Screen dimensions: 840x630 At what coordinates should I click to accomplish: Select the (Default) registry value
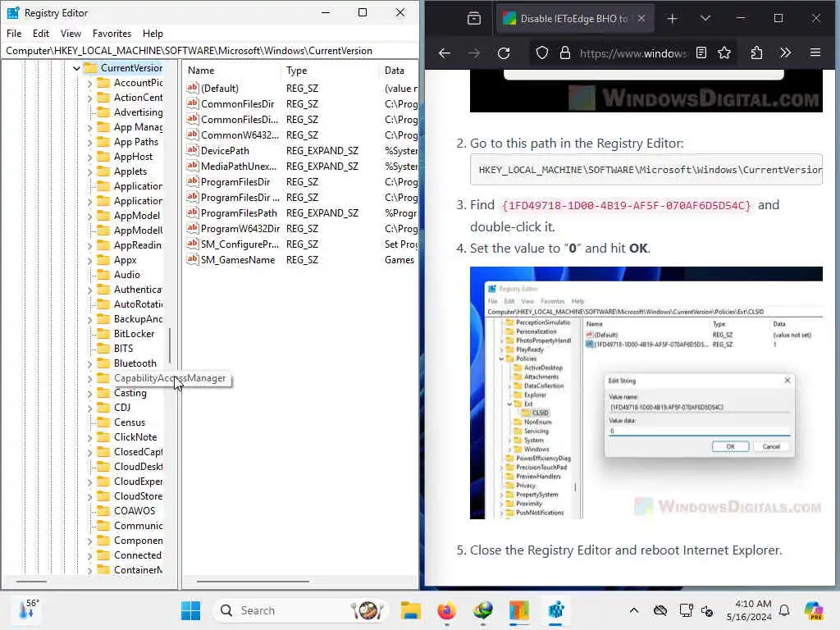pyautogui.click(x=220, y=89)
